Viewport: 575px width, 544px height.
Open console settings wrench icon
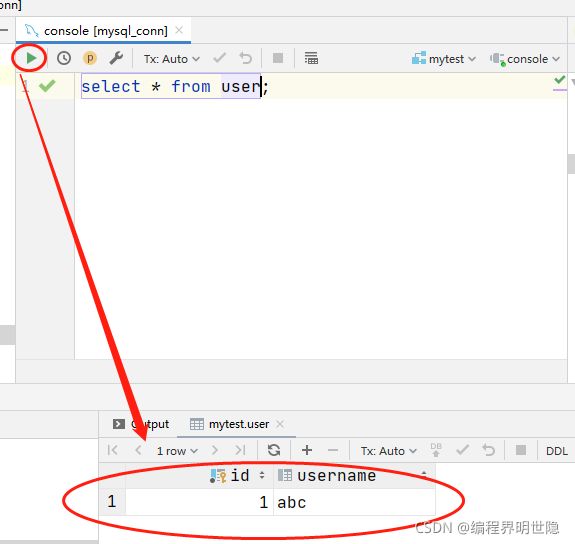[116, 58]
